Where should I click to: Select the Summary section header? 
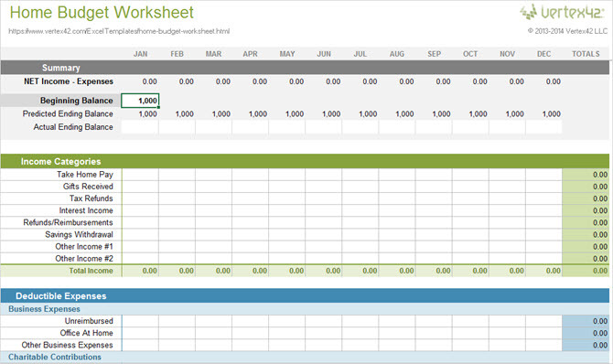coord(305,68)
